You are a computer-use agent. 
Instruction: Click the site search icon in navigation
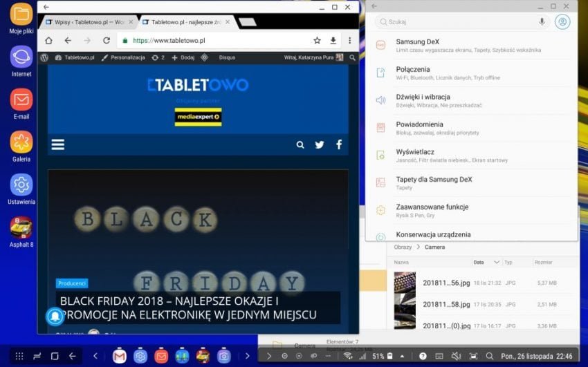point(300,144)
